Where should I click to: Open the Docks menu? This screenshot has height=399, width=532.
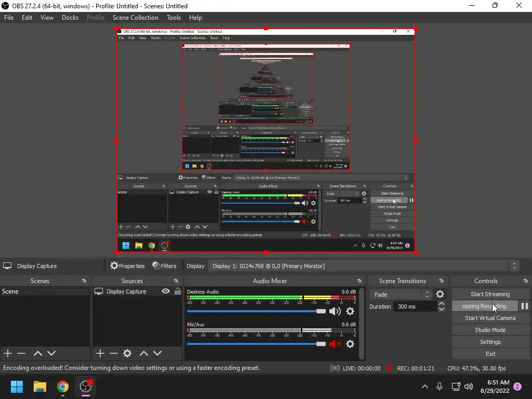coord(70,18)
